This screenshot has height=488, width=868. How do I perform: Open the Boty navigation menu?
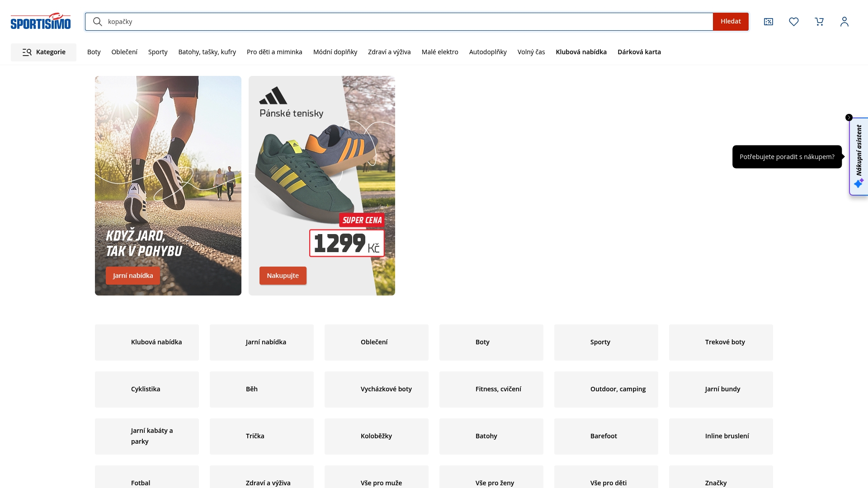94,52
